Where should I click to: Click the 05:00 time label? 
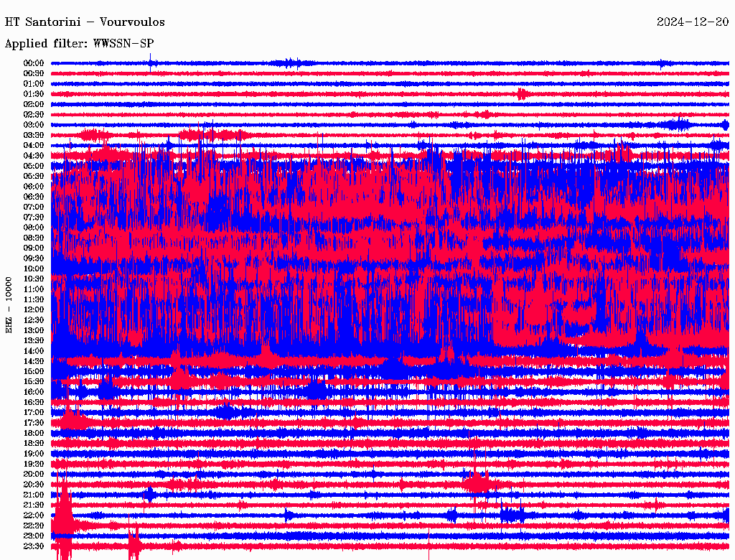[x=34, y=166]
